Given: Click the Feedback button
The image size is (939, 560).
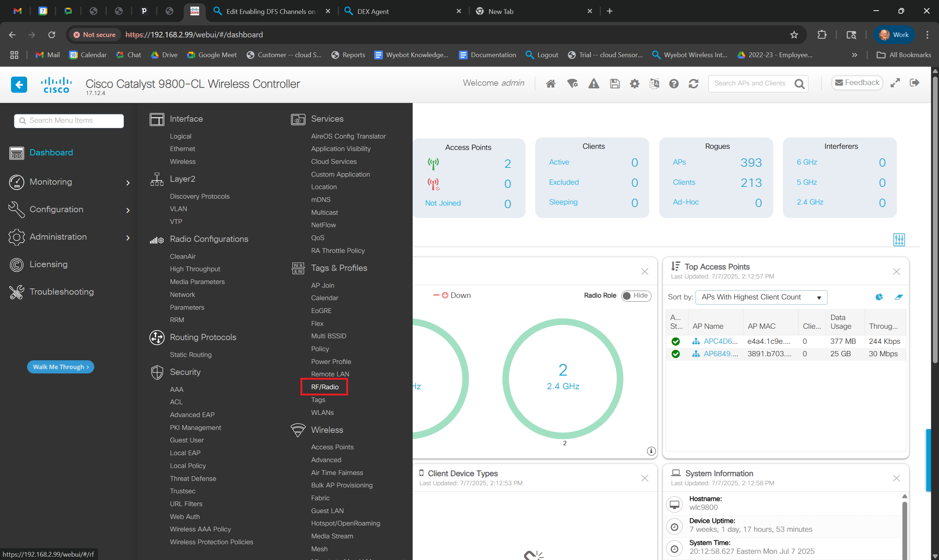Looking at the screenshot, I should tap(857, 82).
